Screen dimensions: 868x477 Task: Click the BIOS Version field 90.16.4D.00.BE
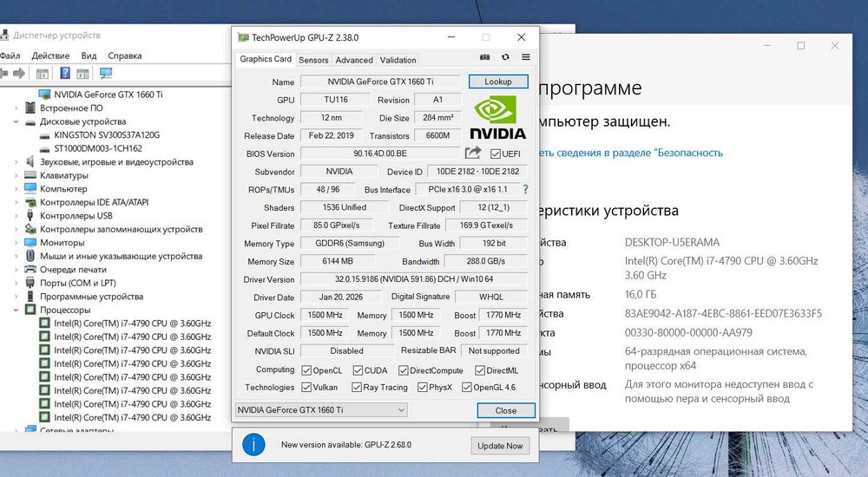coord(380,154)
